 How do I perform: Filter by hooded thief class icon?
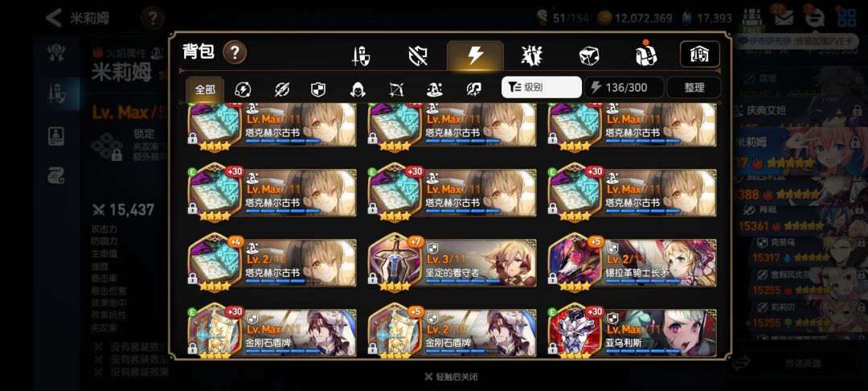358,88
